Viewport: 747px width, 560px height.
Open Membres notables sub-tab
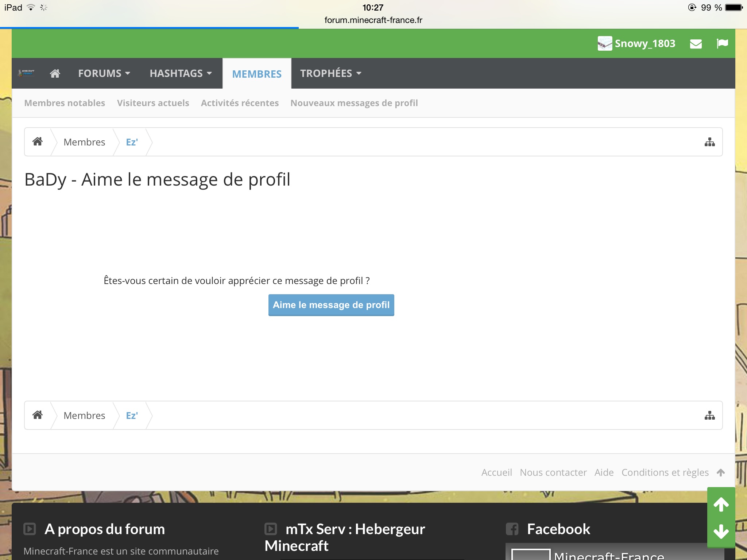65,103
